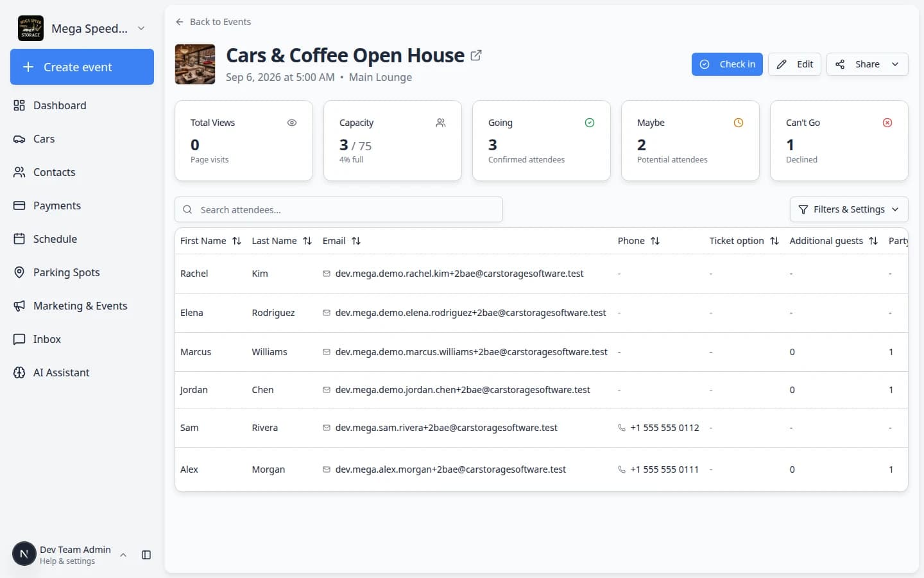Screen dimensions: 924x578
Task: Click the N user avatar
Action: [24, 554]
